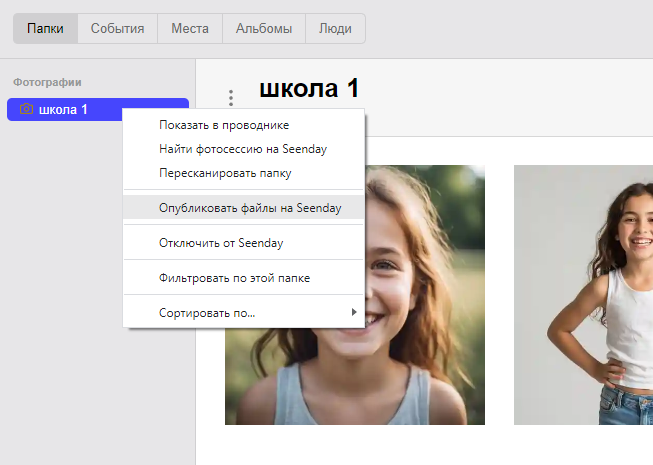Expand the Сортировать по submenu arrow

354,313
